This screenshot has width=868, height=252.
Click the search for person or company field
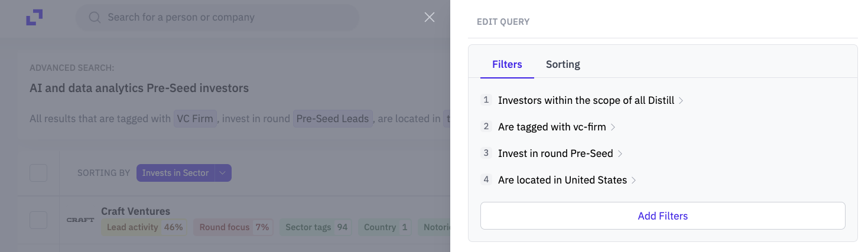[217, 18]
